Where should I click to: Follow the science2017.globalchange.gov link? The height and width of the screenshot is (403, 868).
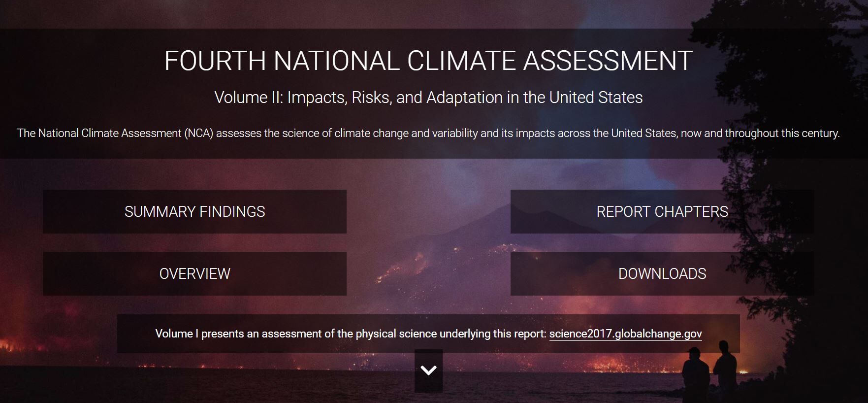625,334
